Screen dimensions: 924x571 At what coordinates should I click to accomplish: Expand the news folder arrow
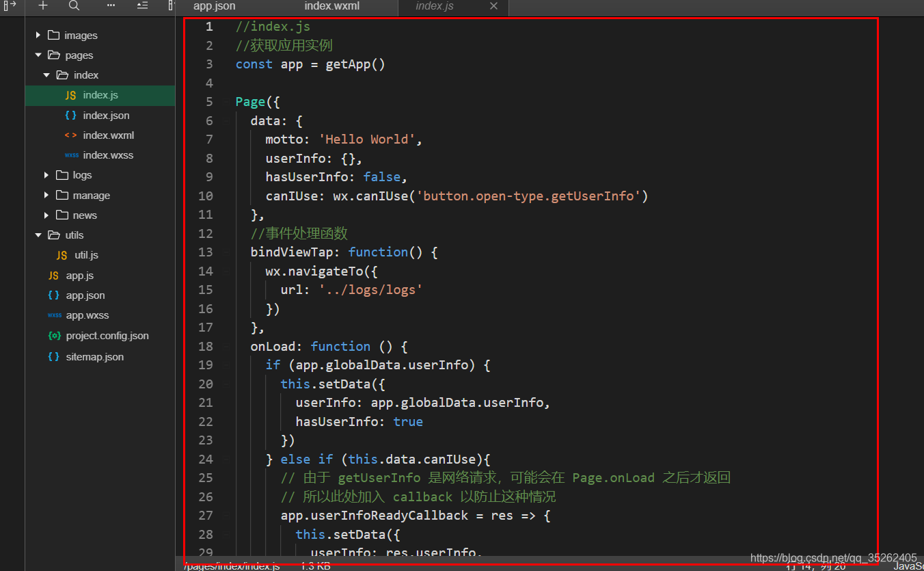(46, 215)
